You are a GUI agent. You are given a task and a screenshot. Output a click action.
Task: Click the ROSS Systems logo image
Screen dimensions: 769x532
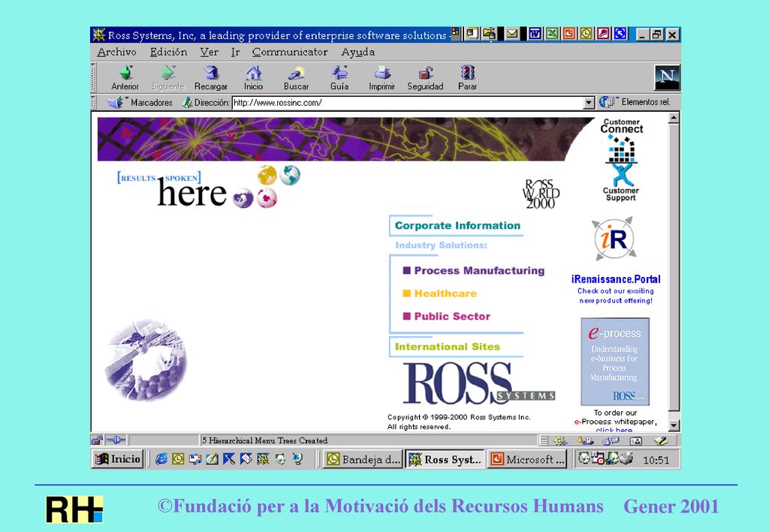pyautogui.click(x=478, y=383)
